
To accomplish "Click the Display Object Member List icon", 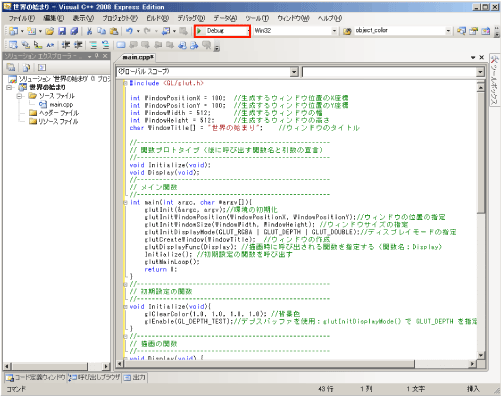I will point(13,45).
